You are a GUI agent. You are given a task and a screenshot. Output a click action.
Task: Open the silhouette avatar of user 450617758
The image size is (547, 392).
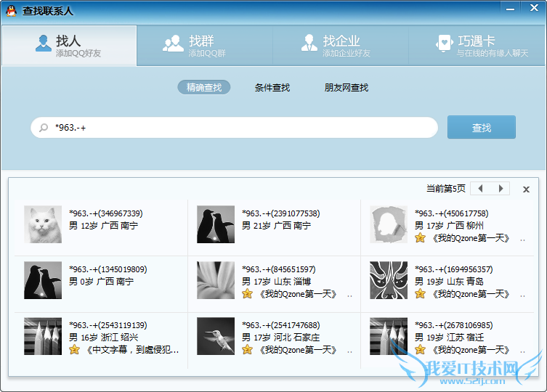click(389, 224)
